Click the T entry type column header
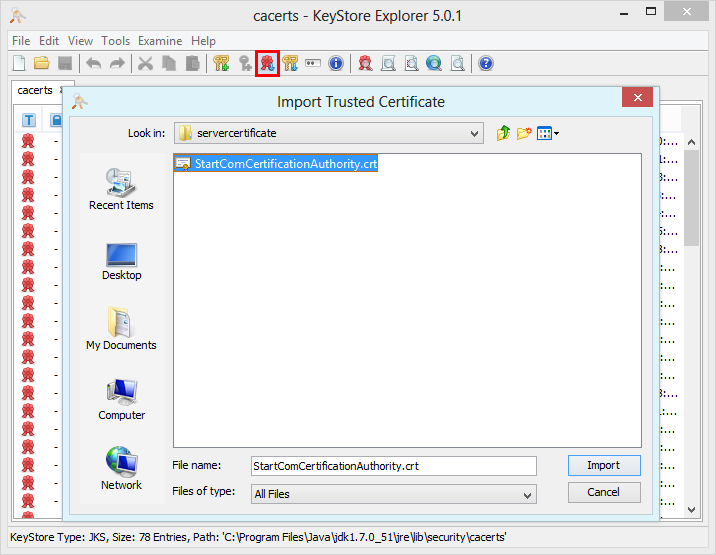Screen dimensions: 716x555 (x=28, y=120)
